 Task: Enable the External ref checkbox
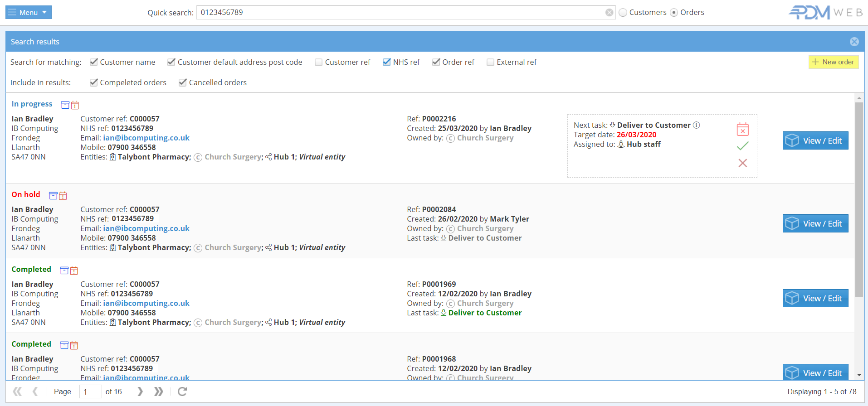[x=490, y=63]
